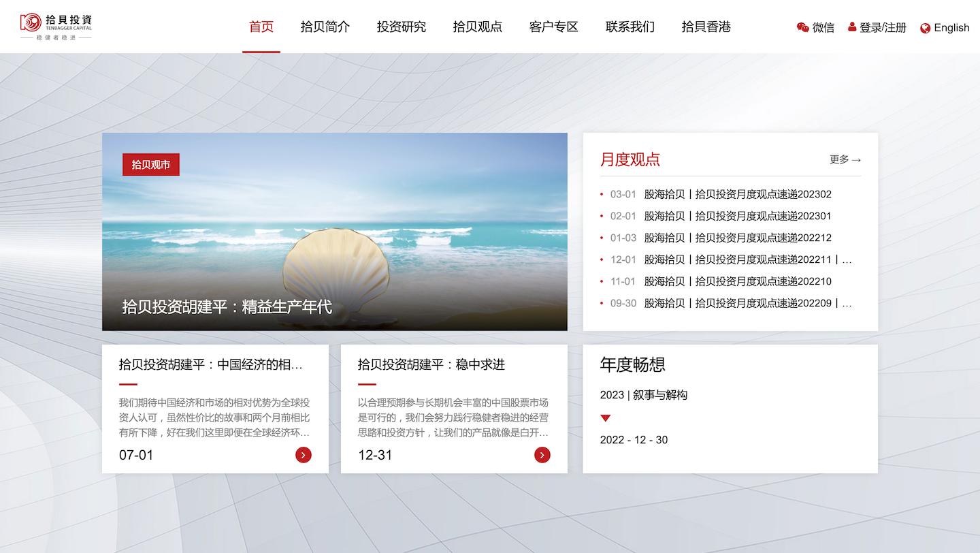980x553 pixels.
Task: Select the 首页 navigation tab
Action: (261, 27)
